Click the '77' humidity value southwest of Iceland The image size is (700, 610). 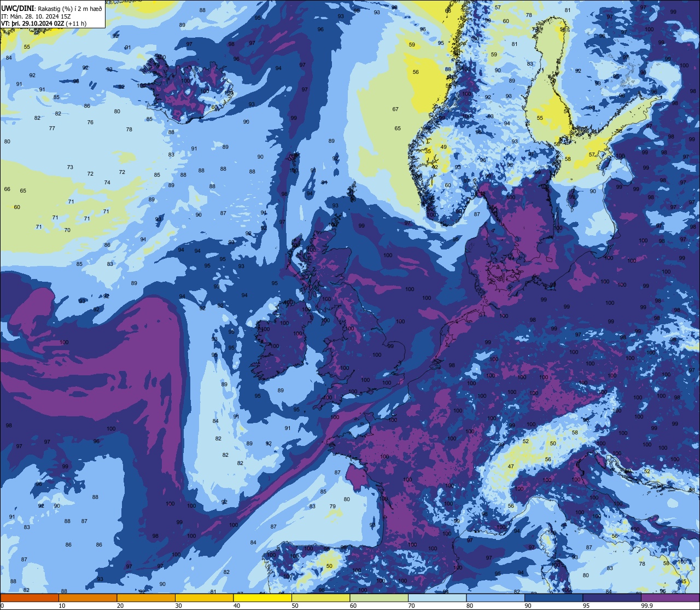point(52,129)
